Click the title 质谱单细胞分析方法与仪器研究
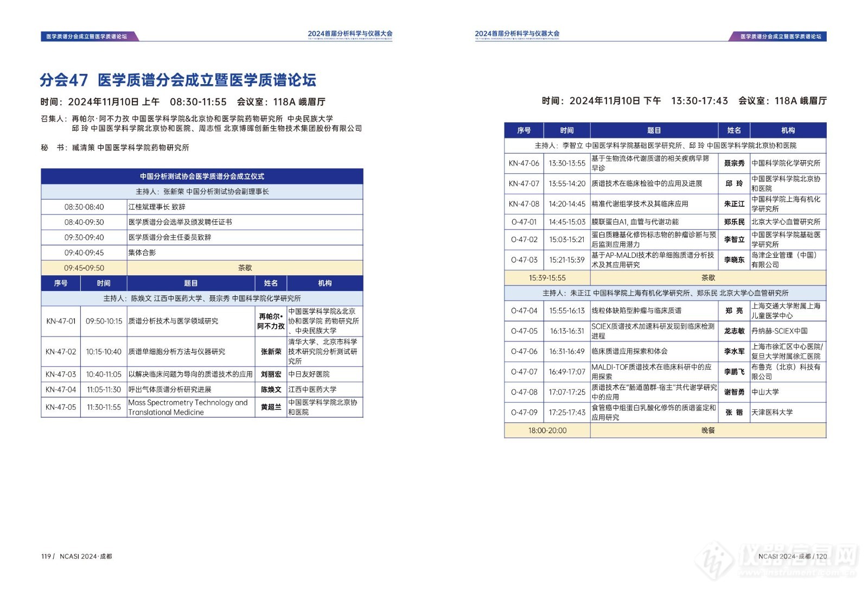Viewport: 868px width, 589px height. click(176, 351)
